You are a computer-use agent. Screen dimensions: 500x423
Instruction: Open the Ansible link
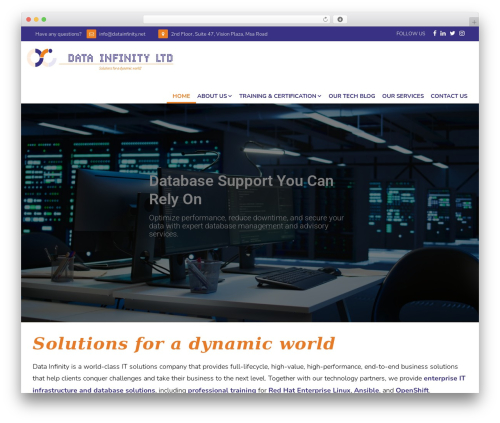tap(366, 390)
